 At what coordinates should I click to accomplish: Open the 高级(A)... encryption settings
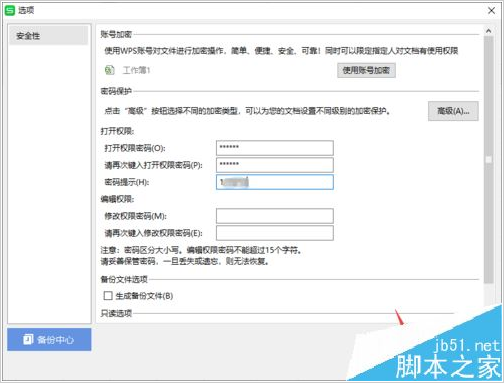[453, 111]
